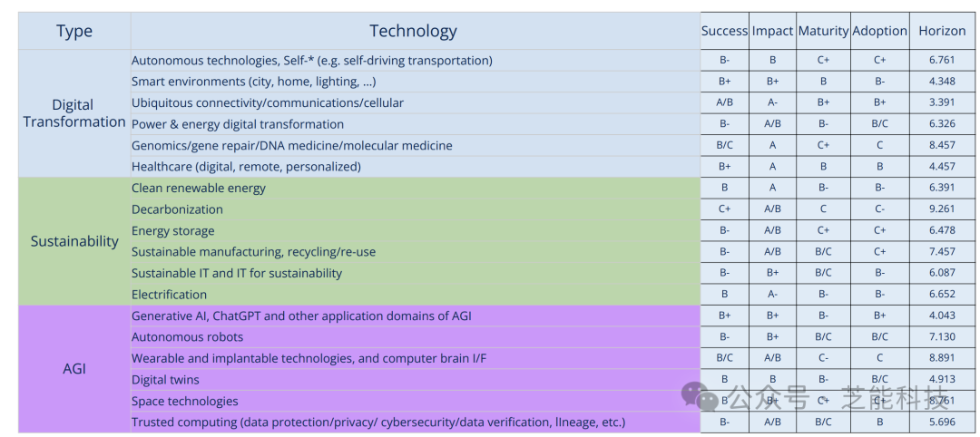Click the "Success" column header
The width and height of the screenshot is (980, 437).
pyautogui.click(x=724, y=31)
